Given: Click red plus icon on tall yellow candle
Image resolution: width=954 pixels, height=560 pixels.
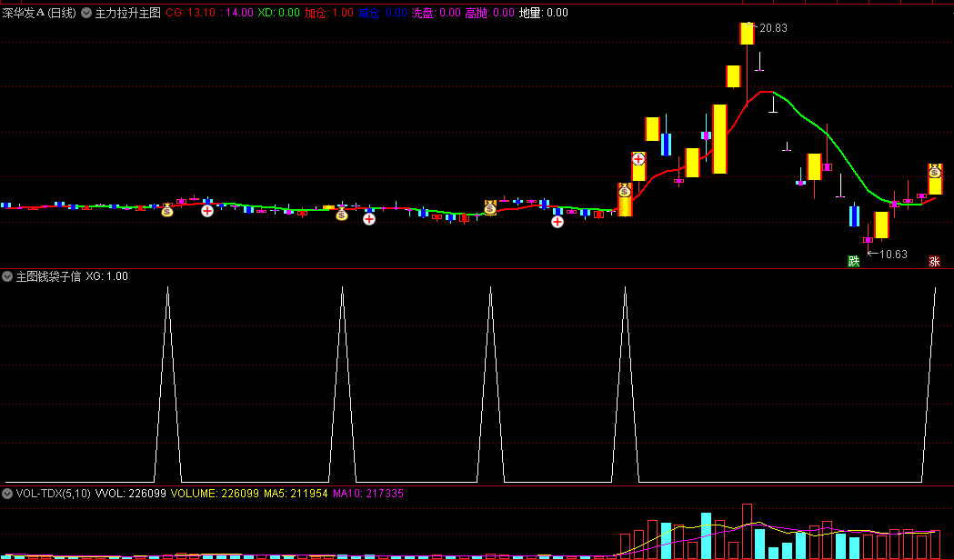Looking at the screenshot, I should pos(638,159).
